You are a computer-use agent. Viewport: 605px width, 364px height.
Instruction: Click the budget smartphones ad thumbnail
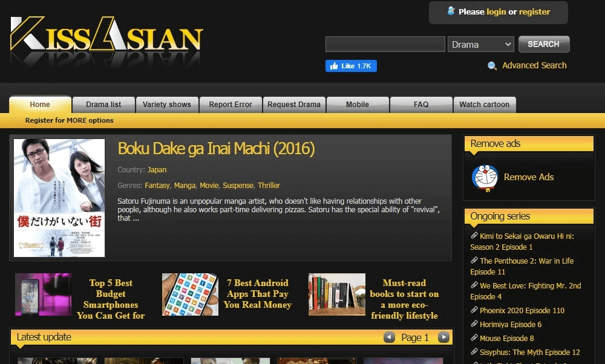coord(43,294)
